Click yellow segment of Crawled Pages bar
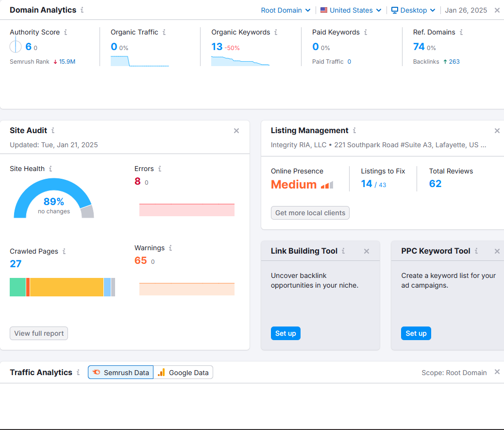Screen dimensions: 504x430 coord(67,287)
